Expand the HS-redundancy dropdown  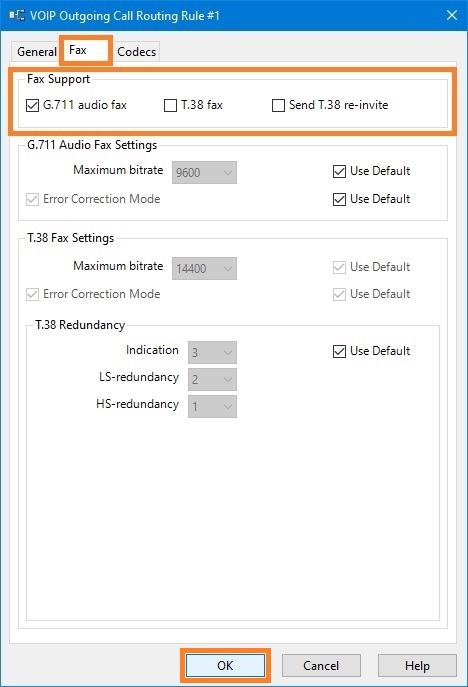click(213, 406)
